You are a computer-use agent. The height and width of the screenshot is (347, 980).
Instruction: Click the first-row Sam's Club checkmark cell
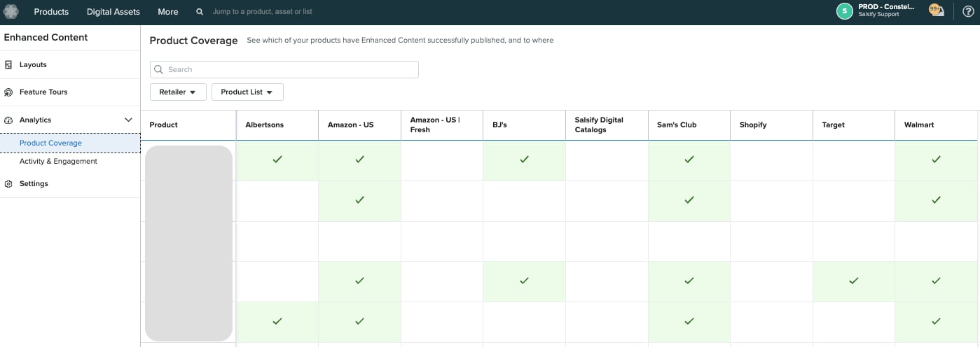click(x=689, y=160)
